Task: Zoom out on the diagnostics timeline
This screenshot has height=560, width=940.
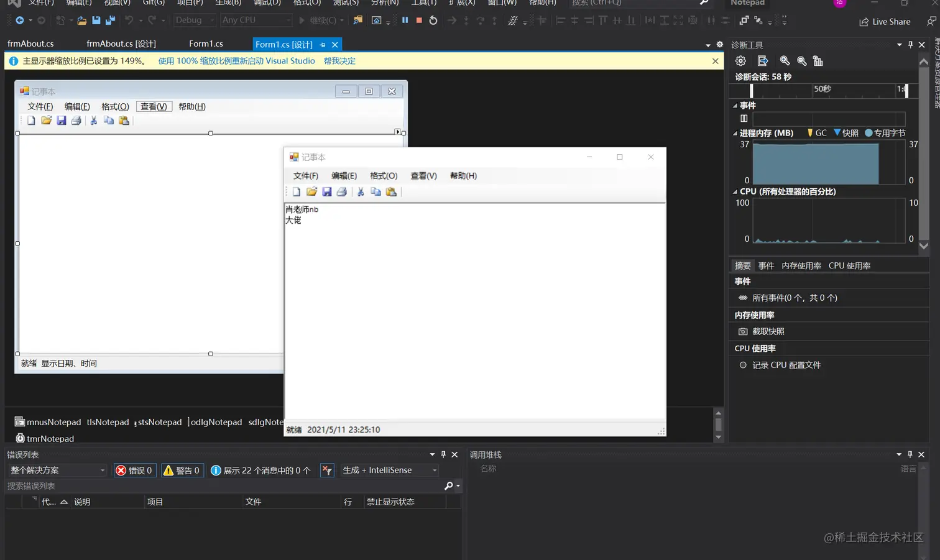Action: [802, 61]
